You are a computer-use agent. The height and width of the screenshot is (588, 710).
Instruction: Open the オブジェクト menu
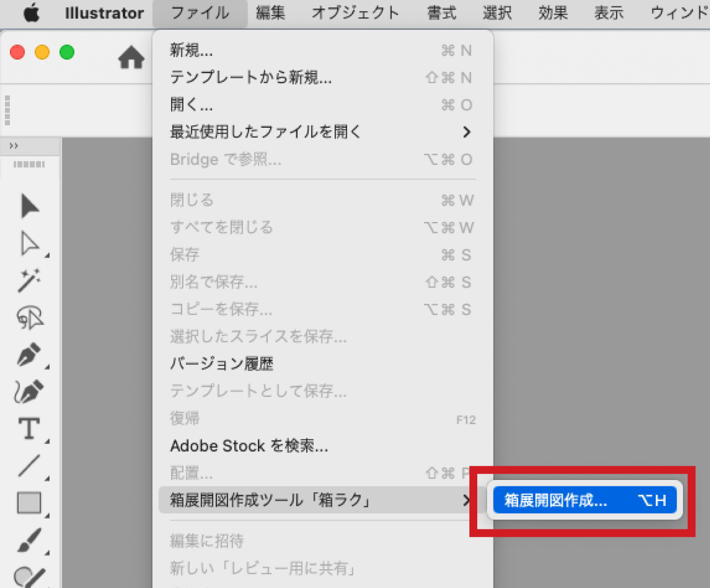coord(355,13)
